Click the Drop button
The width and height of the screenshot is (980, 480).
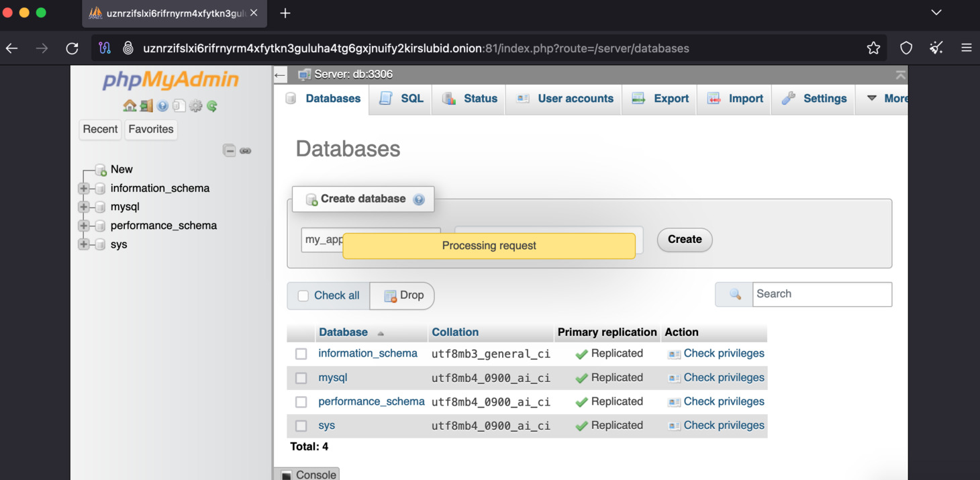pos(403,296)
